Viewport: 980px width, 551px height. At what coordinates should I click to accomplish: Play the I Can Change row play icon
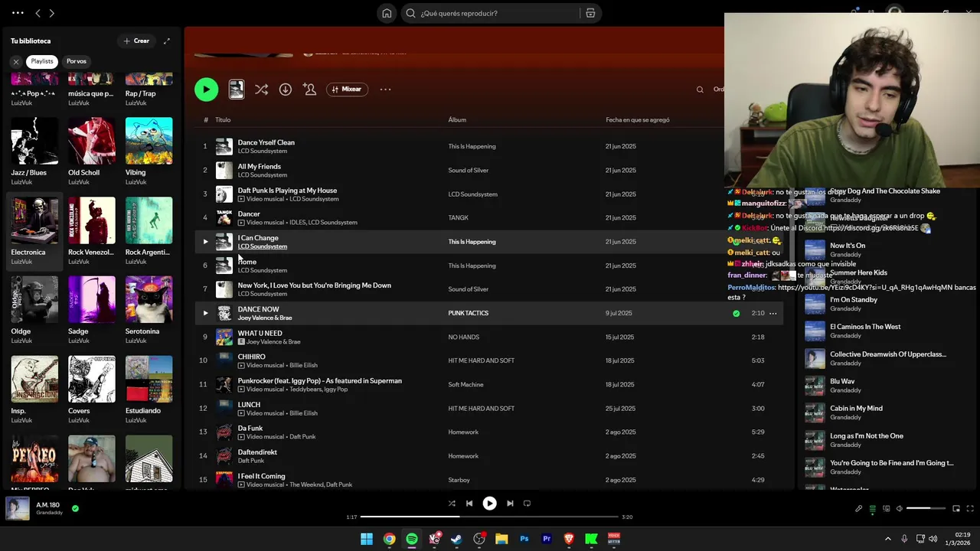(205, 242)
